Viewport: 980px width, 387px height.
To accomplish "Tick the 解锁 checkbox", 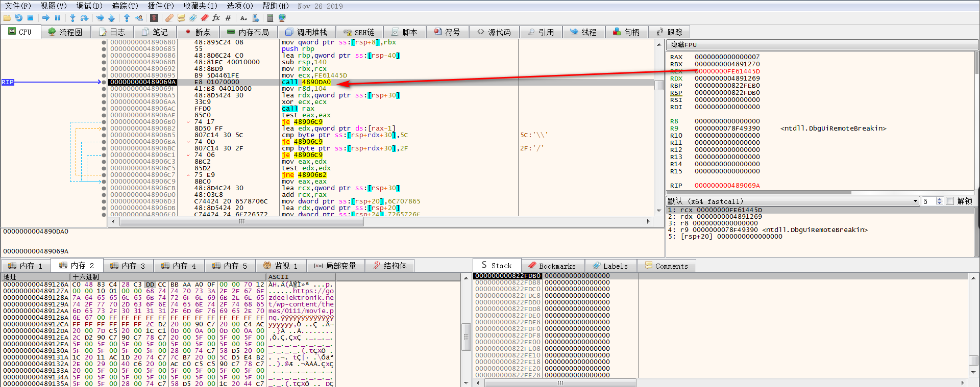I will pyautogui.click(x=950, y=201).
